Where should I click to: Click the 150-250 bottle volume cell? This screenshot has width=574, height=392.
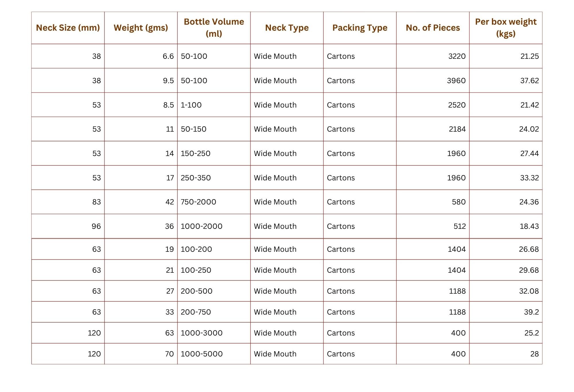(195, 153)
